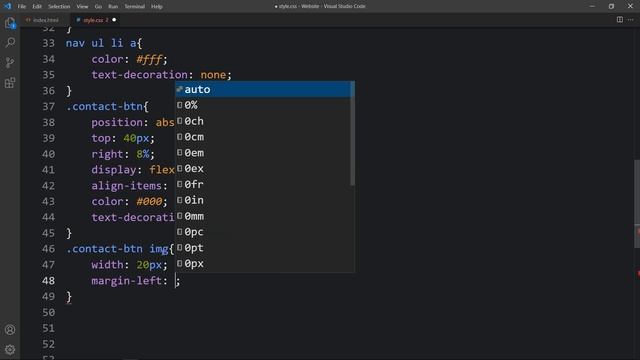Click the #fff color value on line 34
Image resolution: width=640 pixels, height=360 pixels.
point(149,59)
